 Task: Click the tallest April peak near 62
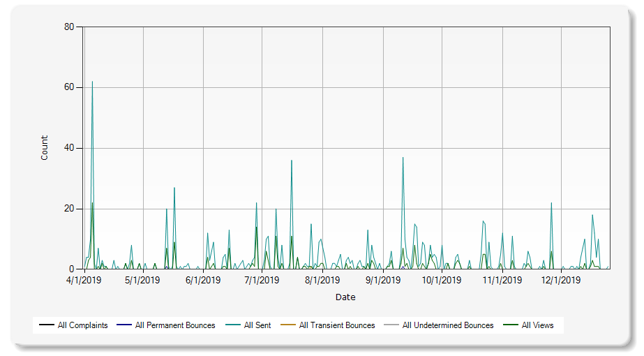click(x=92, y=82)
